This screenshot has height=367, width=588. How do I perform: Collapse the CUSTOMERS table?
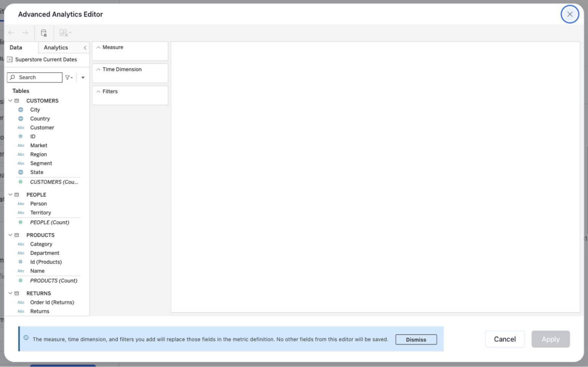click(10, 101)
